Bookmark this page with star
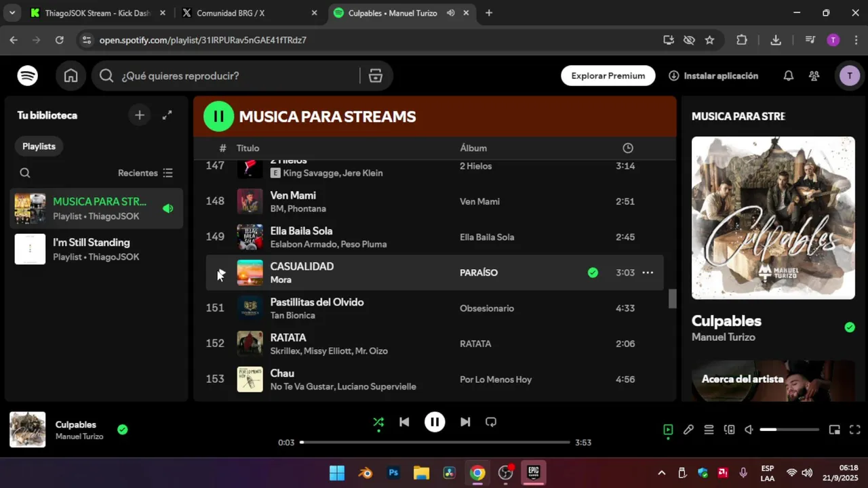 pos(709,40)
